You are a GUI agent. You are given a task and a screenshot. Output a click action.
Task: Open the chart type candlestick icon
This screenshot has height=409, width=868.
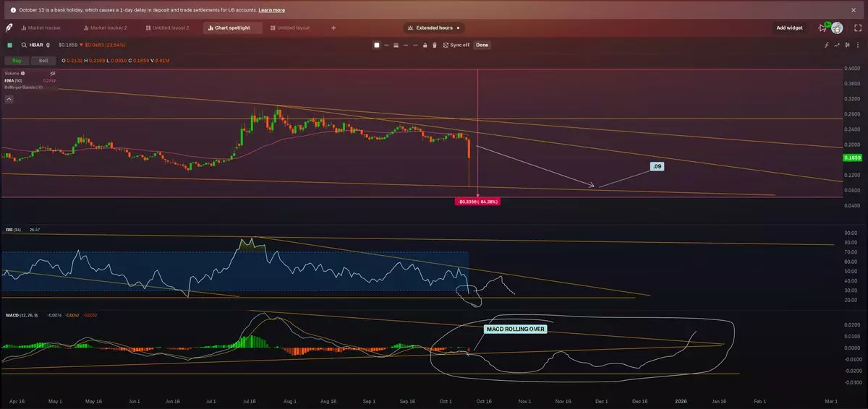tap(848, 45)
